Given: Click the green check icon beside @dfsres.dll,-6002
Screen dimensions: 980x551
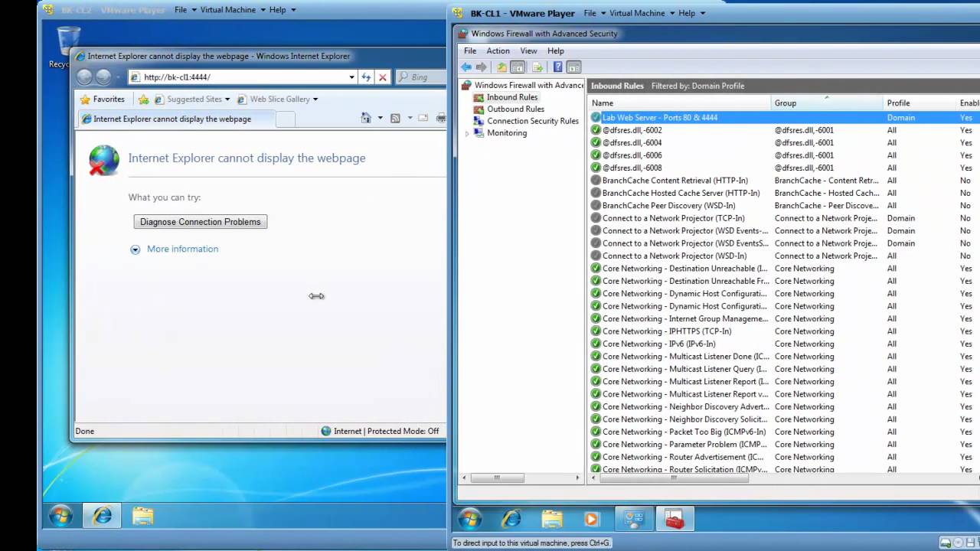Looking at the screenshot, I should click(x=596, y=130).
